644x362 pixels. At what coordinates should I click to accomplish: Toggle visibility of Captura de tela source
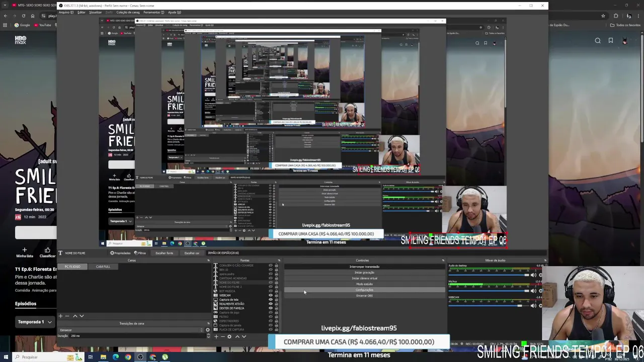270,300
